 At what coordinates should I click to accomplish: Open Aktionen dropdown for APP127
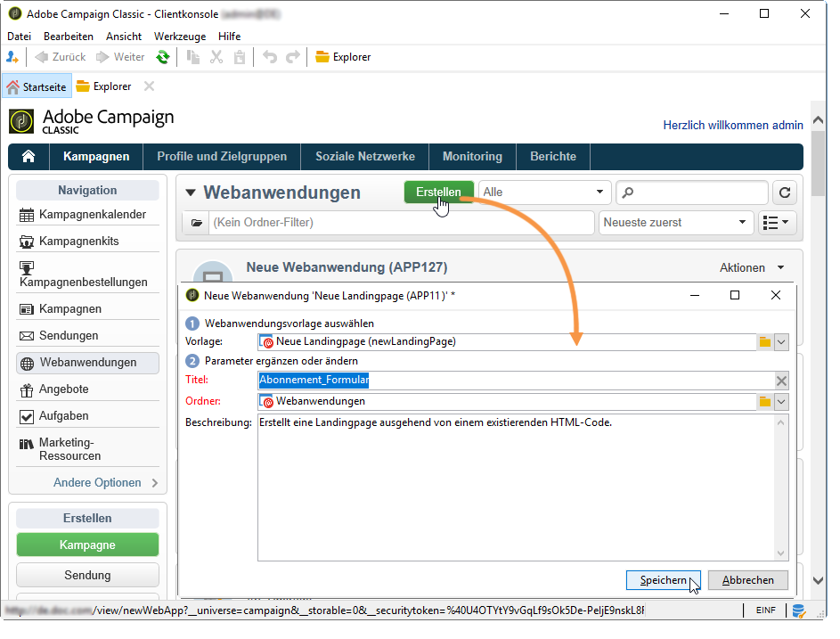coord(752,267)
